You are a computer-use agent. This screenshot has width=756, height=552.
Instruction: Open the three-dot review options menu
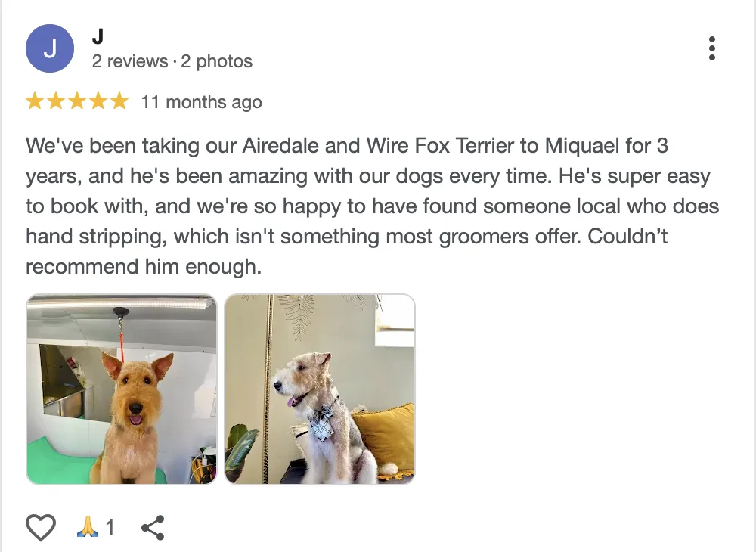pos(711,48)
